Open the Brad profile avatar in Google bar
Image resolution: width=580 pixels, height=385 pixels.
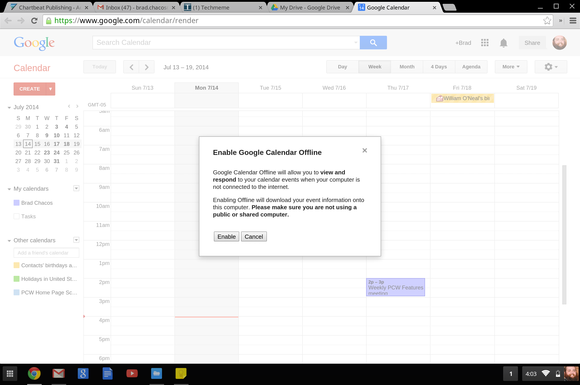(x=559, y=43)
